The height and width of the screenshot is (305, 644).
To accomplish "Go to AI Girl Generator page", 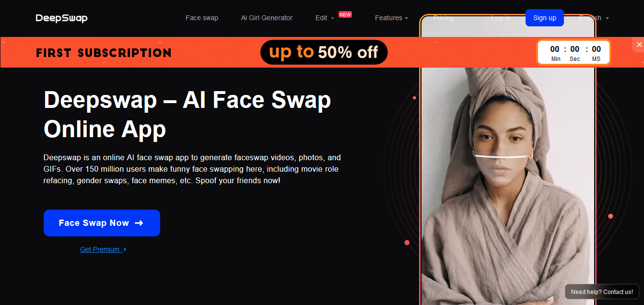I will point(267,18).
